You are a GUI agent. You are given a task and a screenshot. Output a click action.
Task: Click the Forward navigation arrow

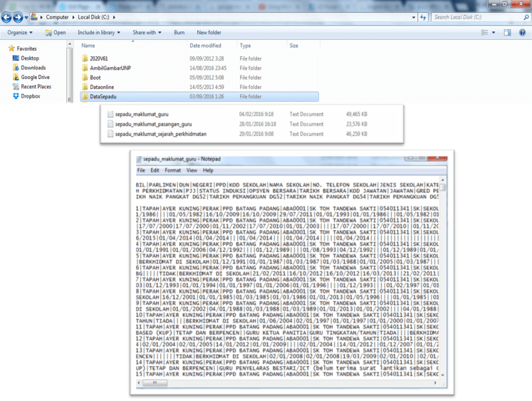coord(18,16)
